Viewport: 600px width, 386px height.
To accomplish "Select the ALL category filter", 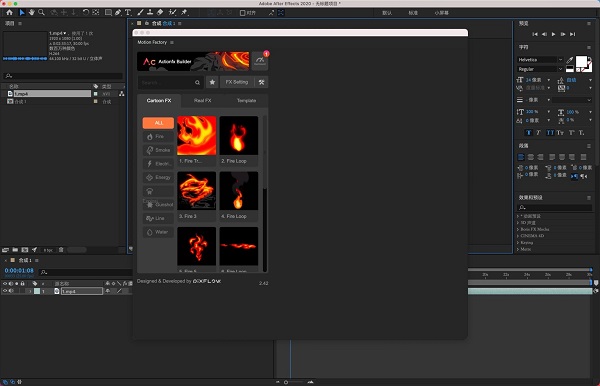I will pos(158,123).
